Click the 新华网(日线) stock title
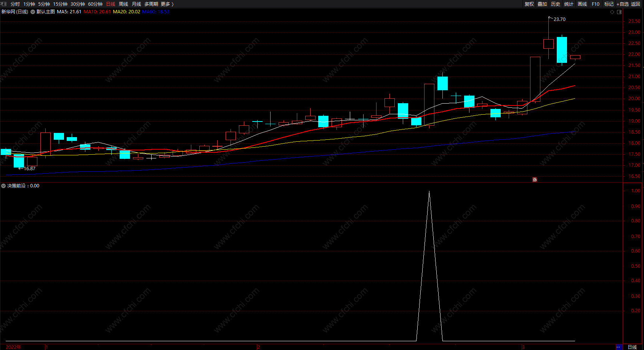 click(x=15, y=12)
